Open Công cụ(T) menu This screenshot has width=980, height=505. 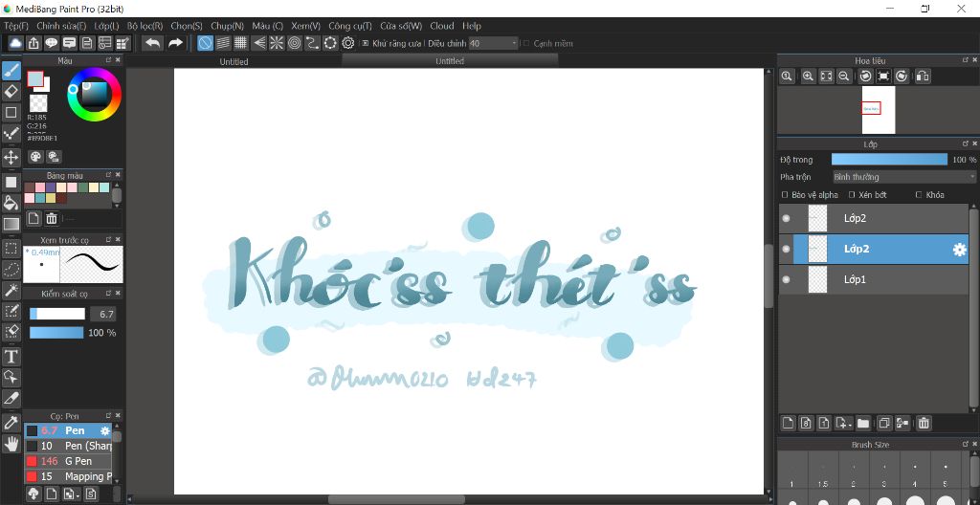[x=350, y=26]
